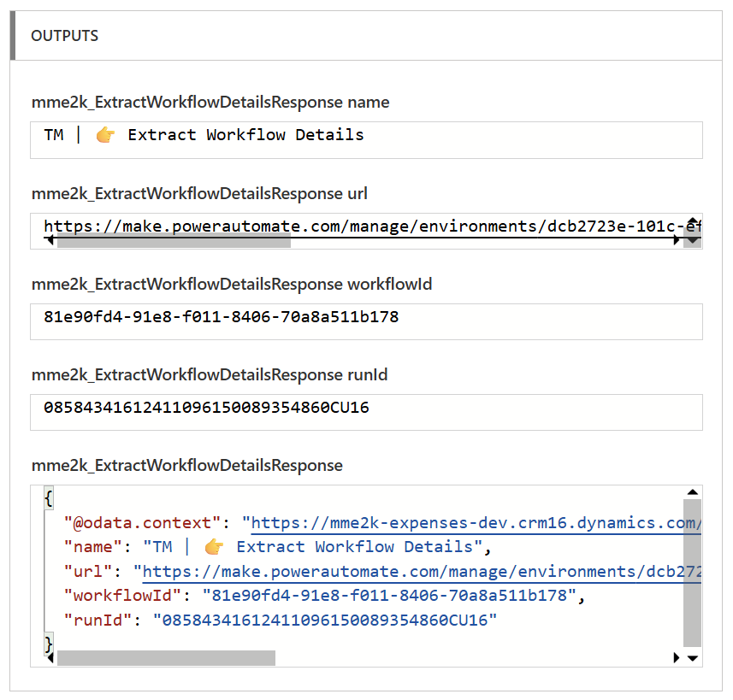Click the left arrow of the url field scrollbar
This screenshot has height=700, width=733.
click(x=50, y=241)
